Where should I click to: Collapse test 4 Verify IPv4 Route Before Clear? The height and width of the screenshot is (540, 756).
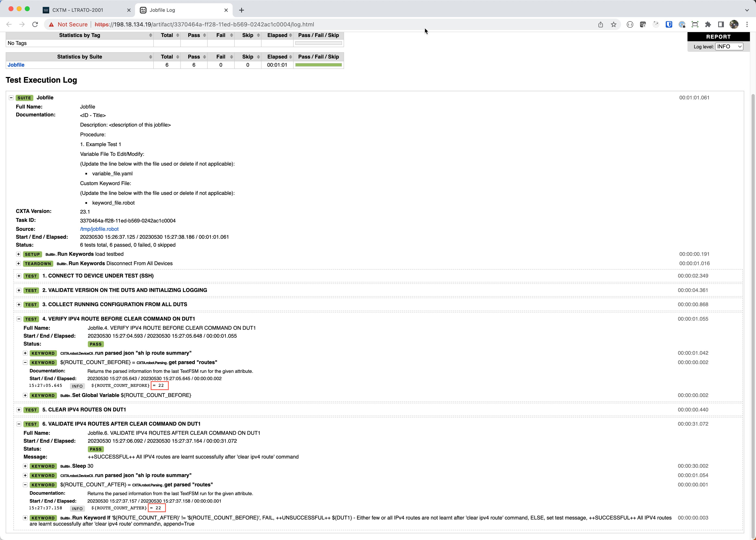coord(19,319)
